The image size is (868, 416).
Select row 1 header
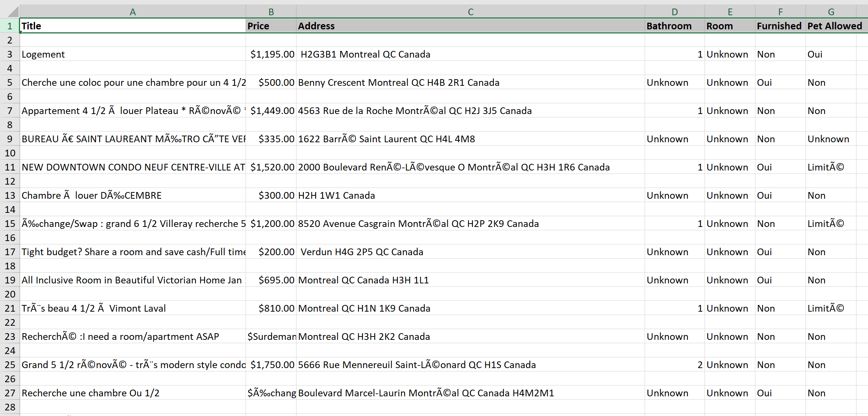coord(10,26)
